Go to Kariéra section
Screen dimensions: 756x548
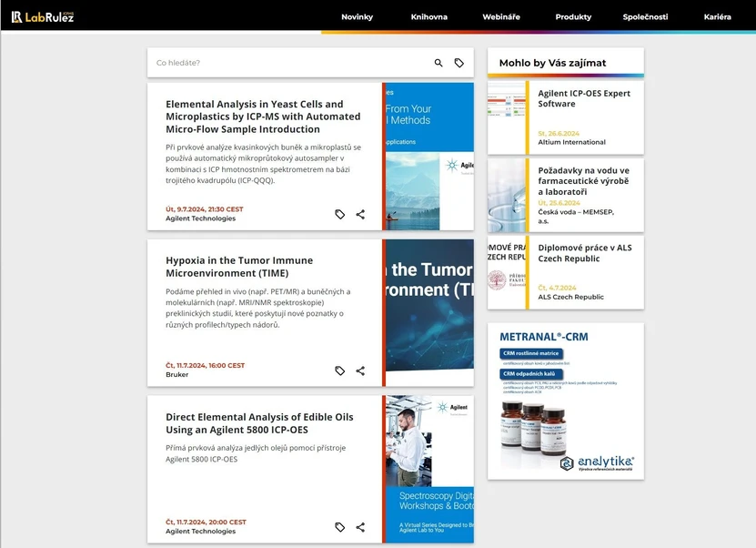coord(718,17)
